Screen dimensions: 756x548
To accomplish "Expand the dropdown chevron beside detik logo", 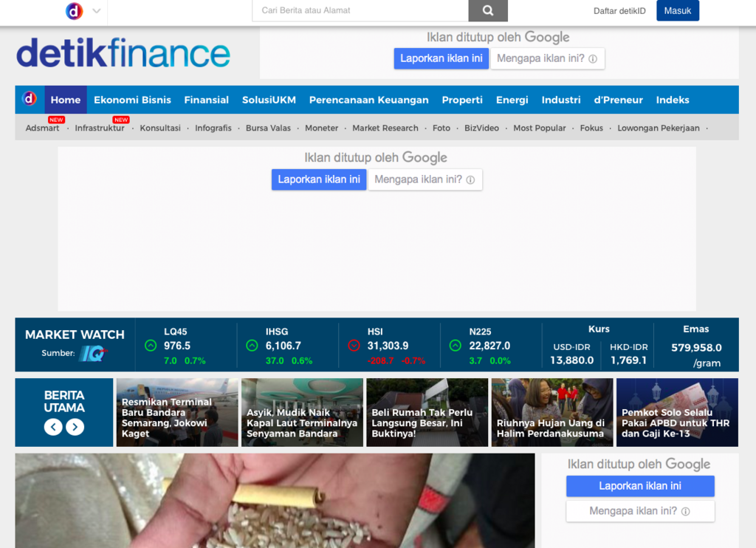I will click(x=97, y=10).
